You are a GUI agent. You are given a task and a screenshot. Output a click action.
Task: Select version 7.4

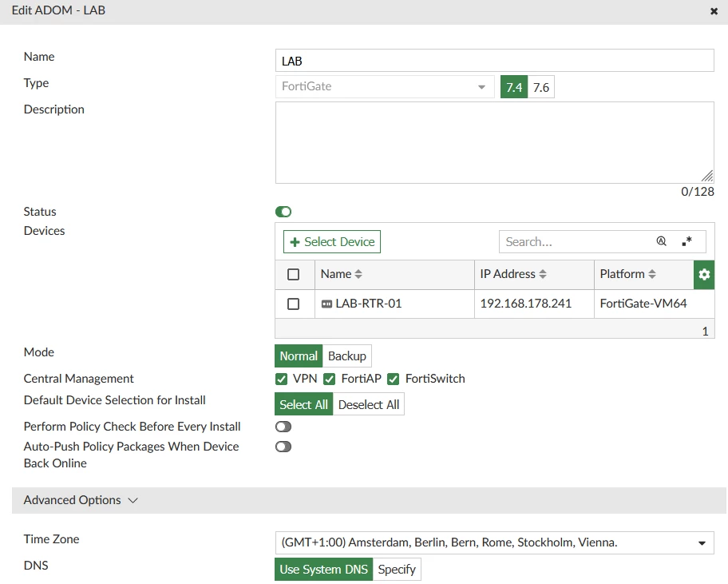[x=514, y=87]
